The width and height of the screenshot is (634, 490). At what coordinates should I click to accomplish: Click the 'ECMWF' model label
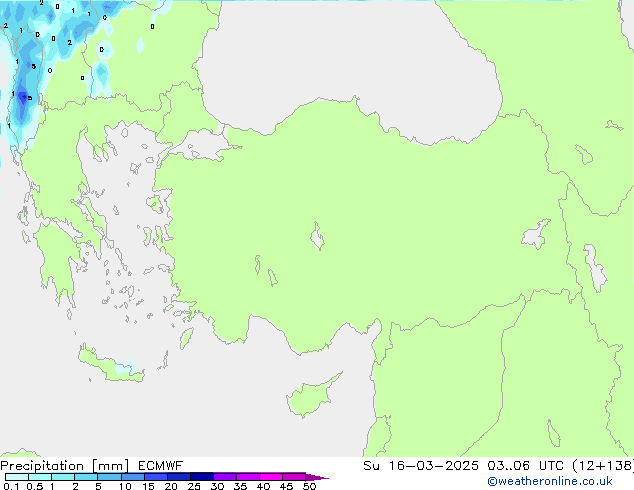click(x=161, y=466)
